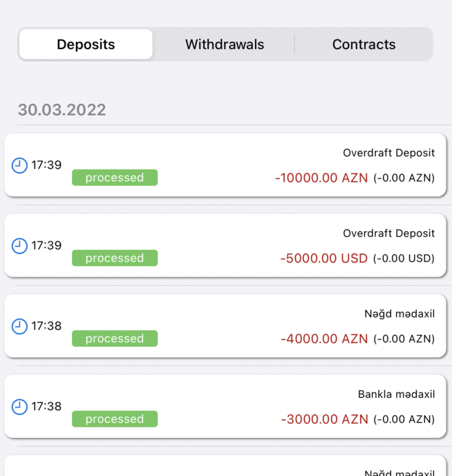
Task: Open the Overdraft Deposit USD entry
Action: point(389,233)
